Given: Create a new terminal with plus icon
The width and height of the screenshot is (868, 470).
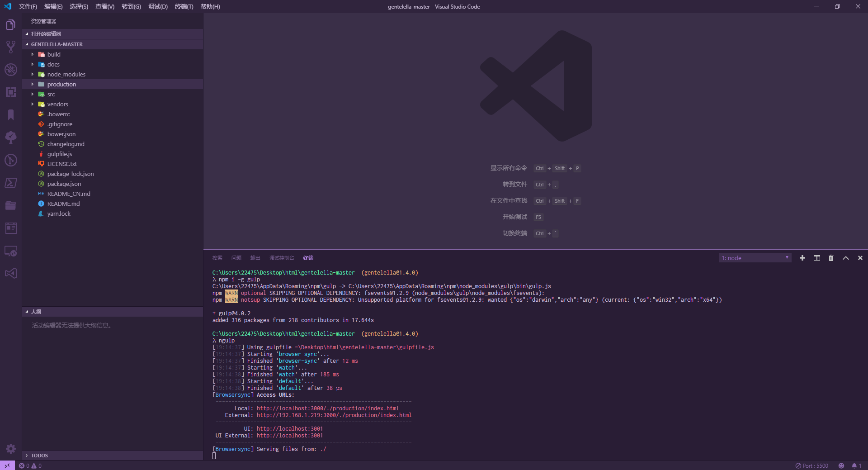Looking at the screenshot, I should click(x=802, y=258).
